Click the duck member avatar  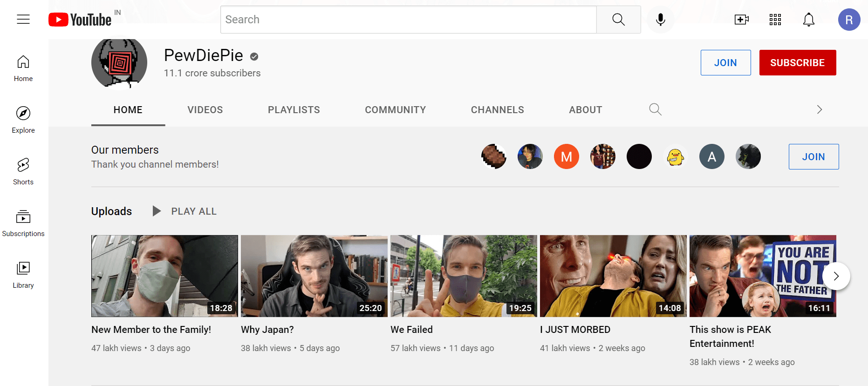pyautogui.click(x=675, y=156)
